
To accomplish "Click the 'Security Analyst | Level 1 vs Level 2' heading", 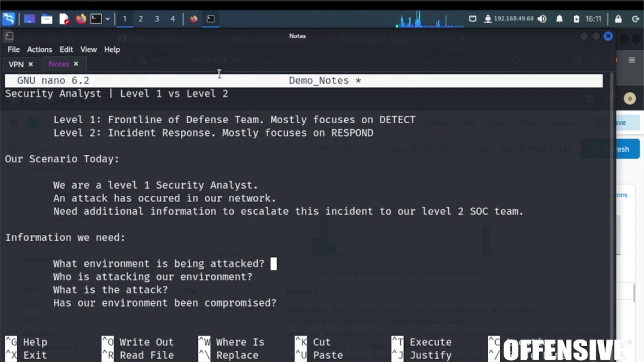I will coord(116,94).
